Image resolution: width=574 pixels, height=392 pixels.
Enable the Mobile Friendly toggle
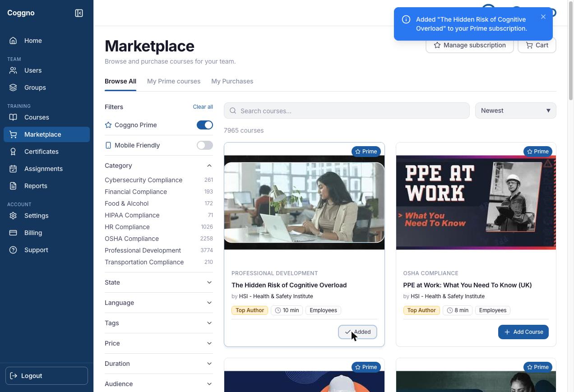coord(205,145)
